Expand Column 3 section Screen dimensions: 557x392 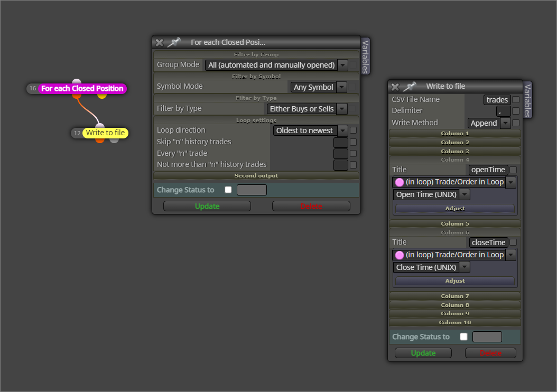tap(454, 151)
